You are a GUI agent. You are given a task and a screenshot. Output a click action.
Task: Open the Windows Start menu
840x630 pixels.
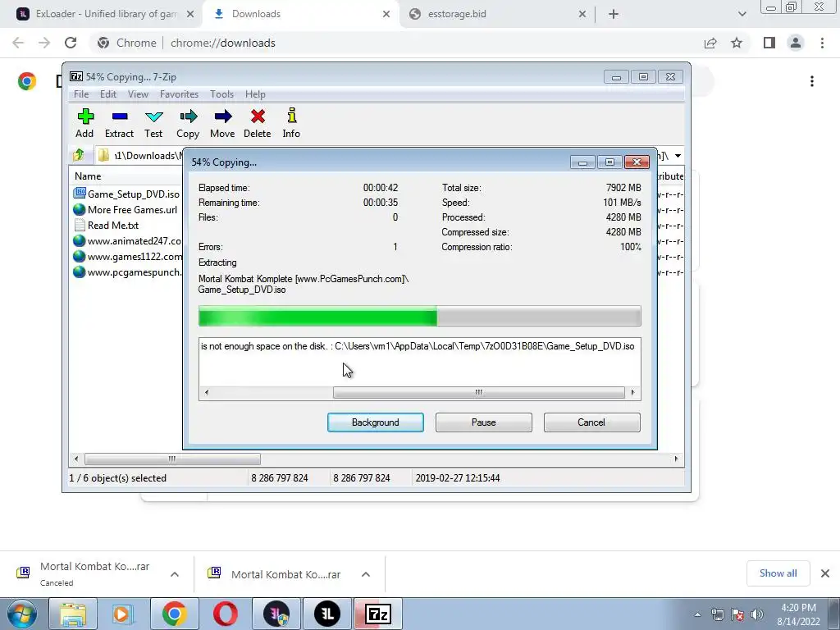click(21, 614)
